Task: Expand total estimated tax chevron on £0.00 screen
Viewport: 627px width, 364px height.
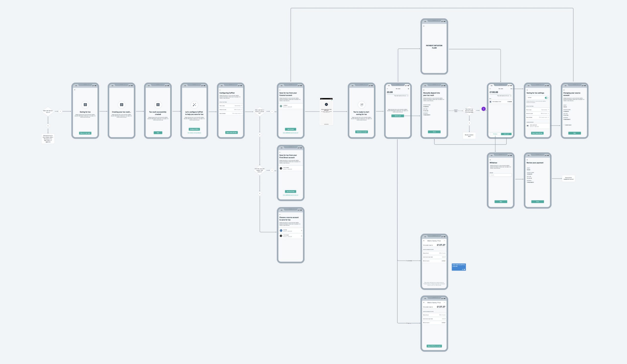Action: pos(408,96)
